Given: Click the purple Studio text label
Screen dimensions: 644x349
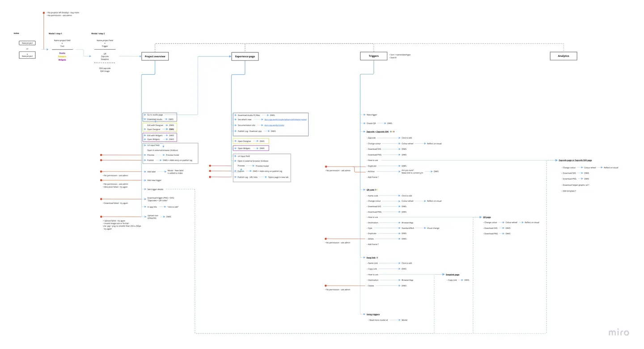Looking at the screenshot, I should click(x=62, y=53).
